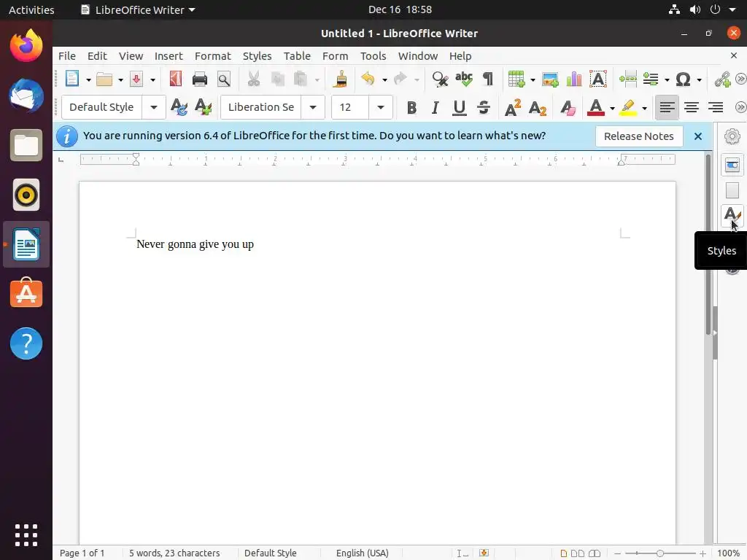Click the Update Selected Style icon
The width and height of the screenshot is (747, 560).
point(179,107)
